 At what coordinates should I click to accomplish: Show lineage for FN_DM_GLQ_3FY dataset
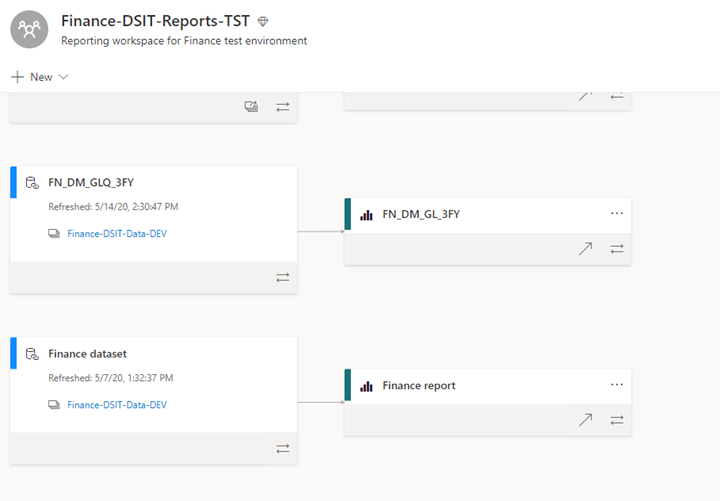(x=283, y=277)
